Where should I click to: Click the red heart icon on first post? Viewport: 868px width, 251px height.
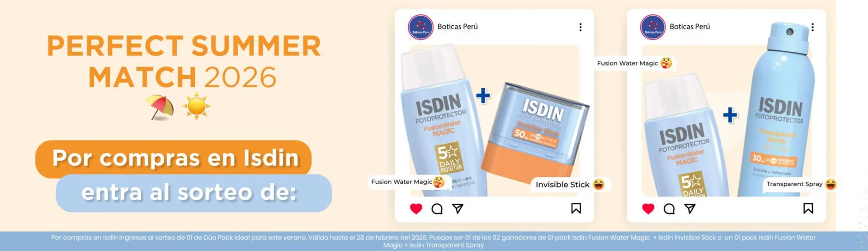[416, 208]
